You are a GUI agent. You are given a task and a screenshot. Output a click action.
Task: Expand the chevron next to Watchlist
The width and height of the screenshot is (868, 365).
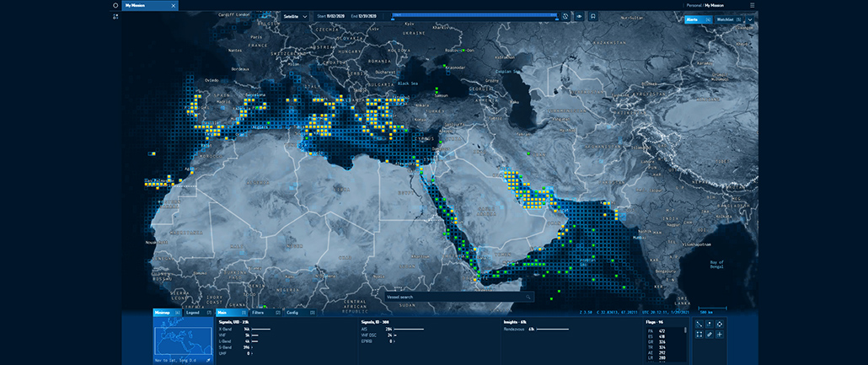[749, 19]
